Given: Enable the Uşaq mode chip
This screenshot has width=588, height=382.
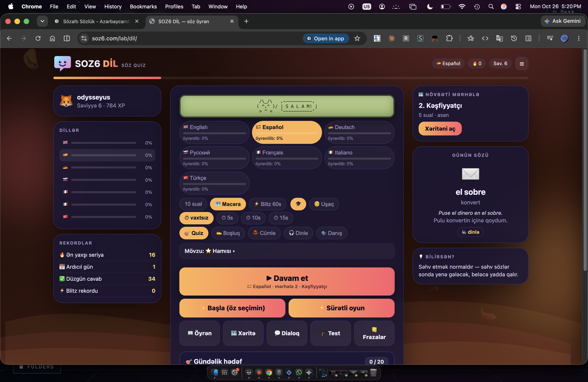Looking at the screenshot, I should point(324,204).
